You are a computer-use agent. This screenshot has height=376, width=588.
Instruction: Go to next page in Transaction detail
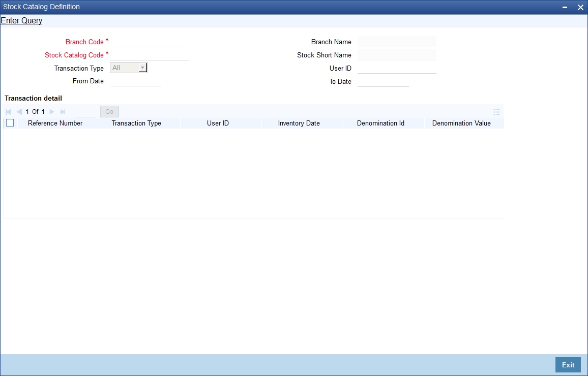52,112
